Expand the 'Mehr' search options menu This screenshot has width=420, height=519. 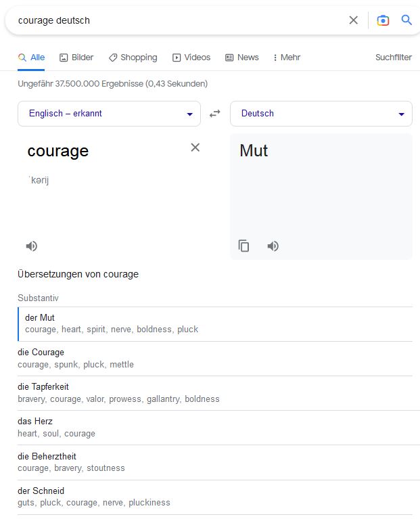(x=287, y=58)
